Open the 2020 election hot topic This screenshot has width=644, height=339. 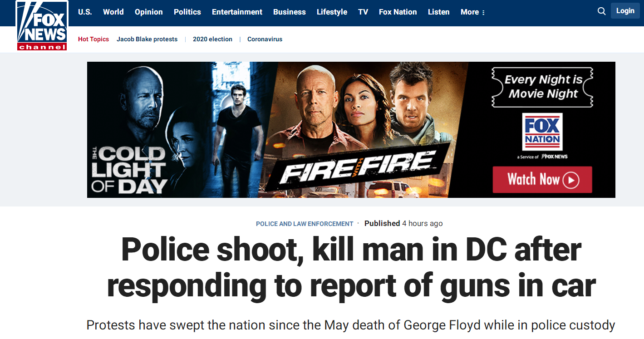click(212, 39)
